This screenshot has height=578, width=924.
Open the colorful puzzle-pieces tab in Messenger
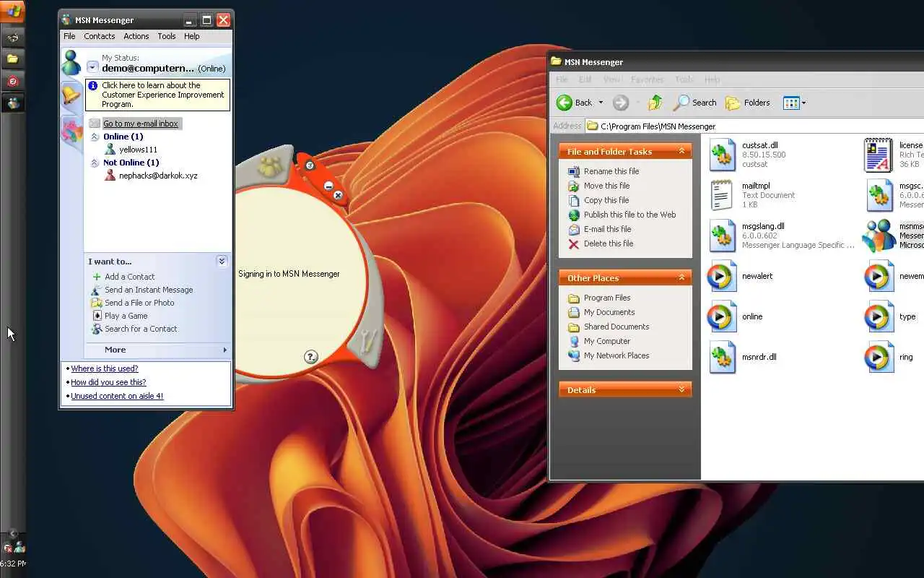tap(71, 131)
